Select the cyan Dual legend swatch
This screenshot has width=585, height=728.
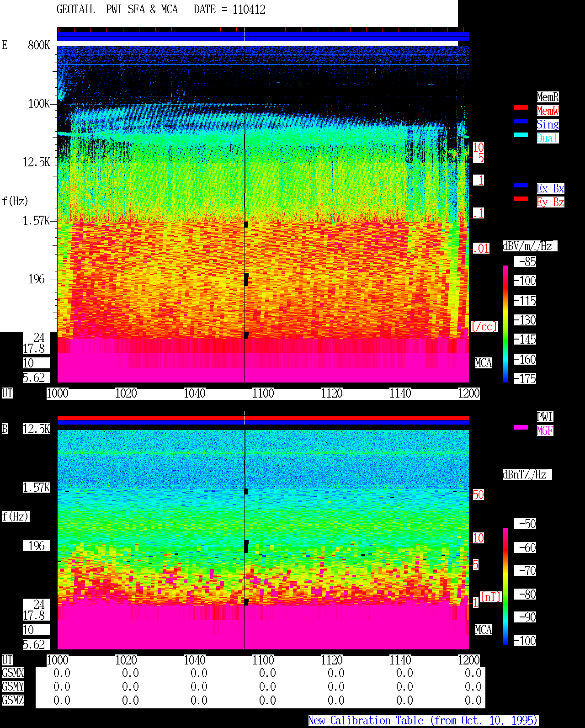[x=521, y=135]
